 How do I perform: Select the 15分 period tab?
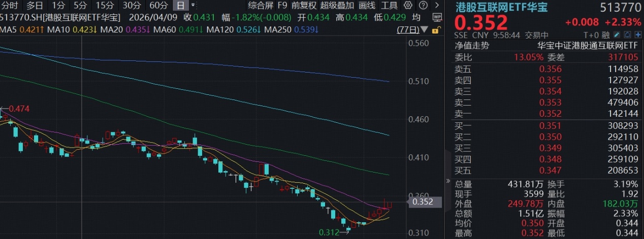click(105, 6)
